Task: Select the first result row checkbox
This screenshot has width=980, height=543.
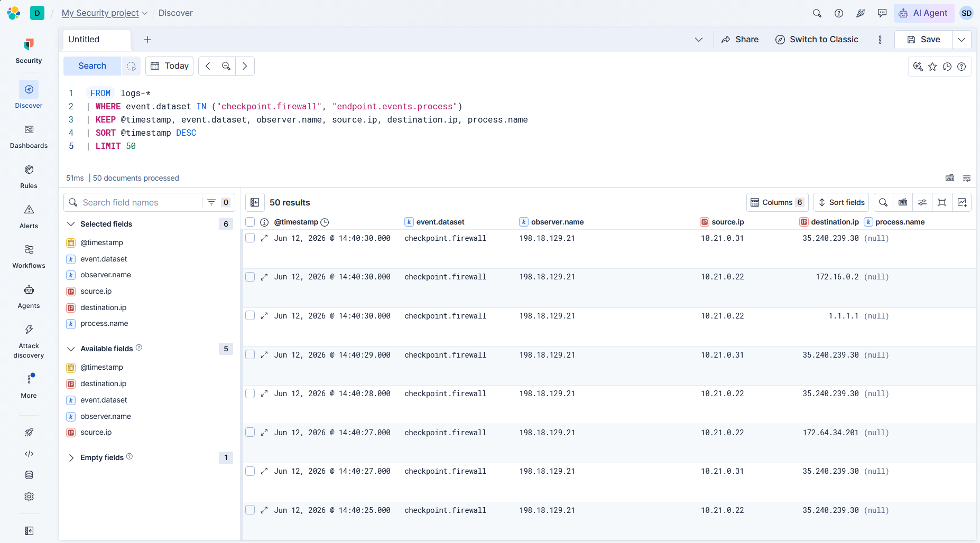Action: (x=250, y=238)
